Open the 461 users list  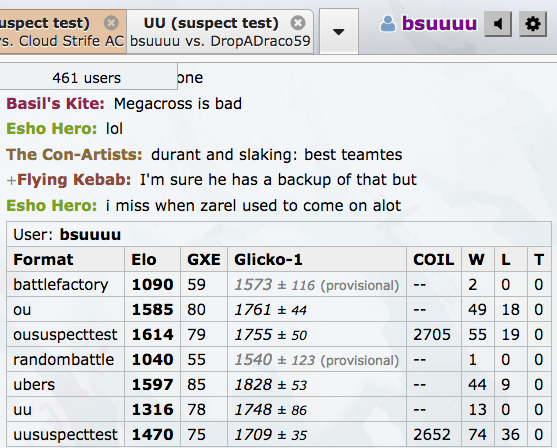[87, 77]
